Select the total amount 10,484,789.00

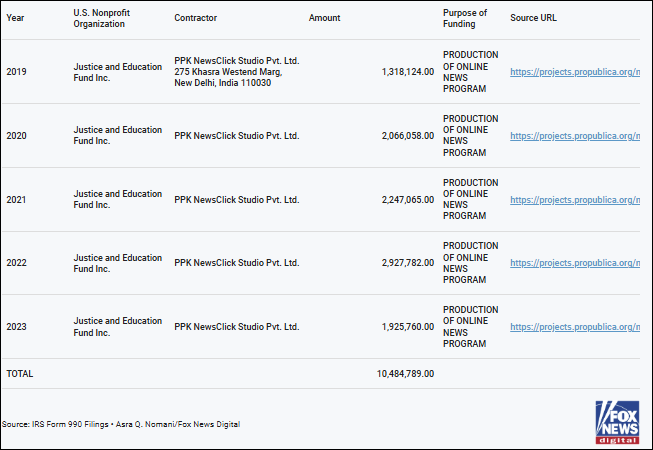tap(405, 374)
